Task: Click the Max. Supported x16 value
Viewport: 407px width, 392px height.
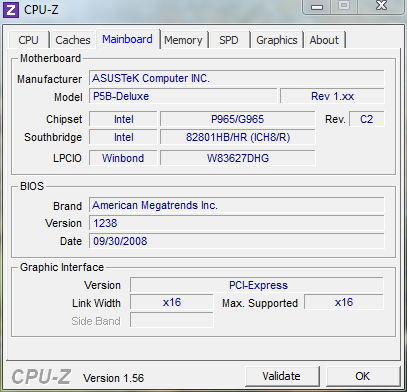Action: [x=344, y=303]
